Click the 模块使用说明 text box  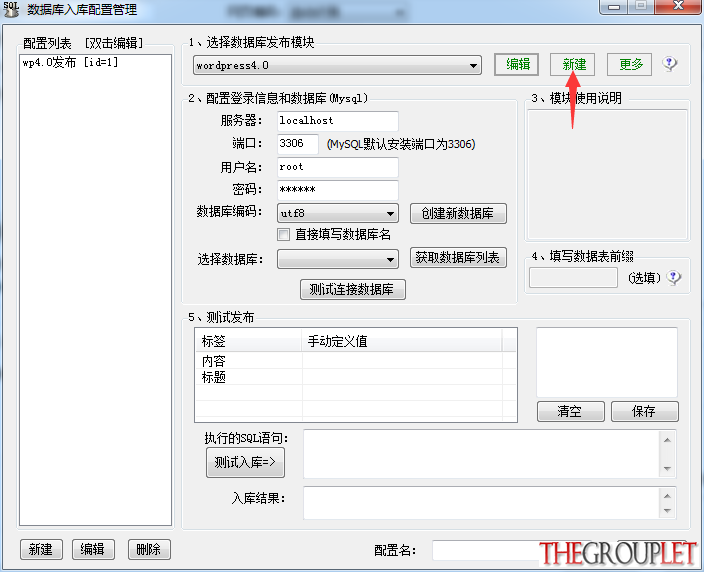coord(607,174)
